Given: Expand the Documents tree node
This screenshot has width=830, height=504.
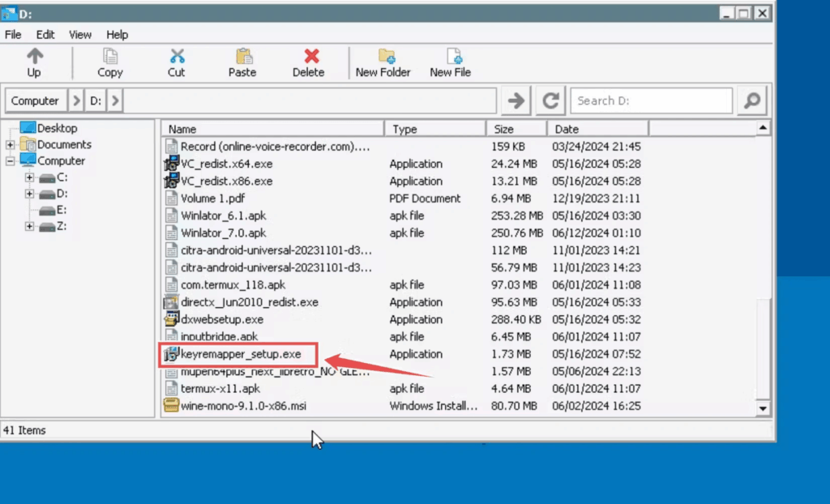Looking at the screenshot, I should [11, 145].
